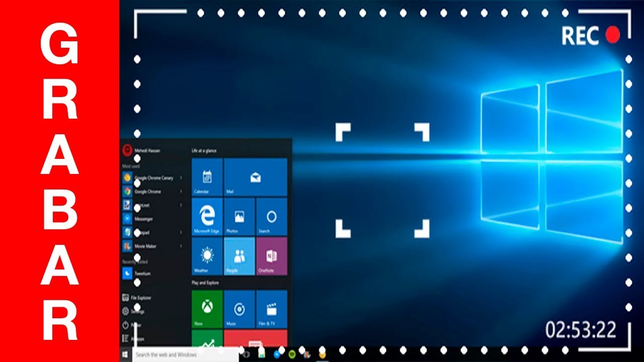This screenshot has height=362, width=644.
Task: Expand the Notepad jump list arrow
Action: pos(181,232)
